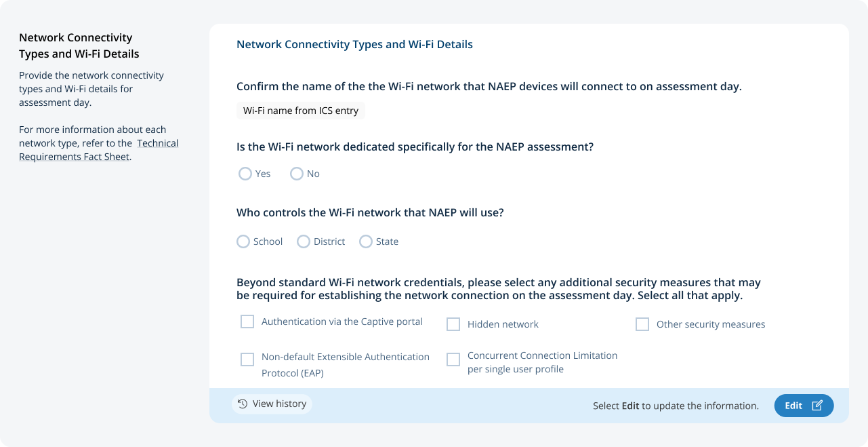Select No for dedicated Wi-Fi network

[x=297, y=174]
